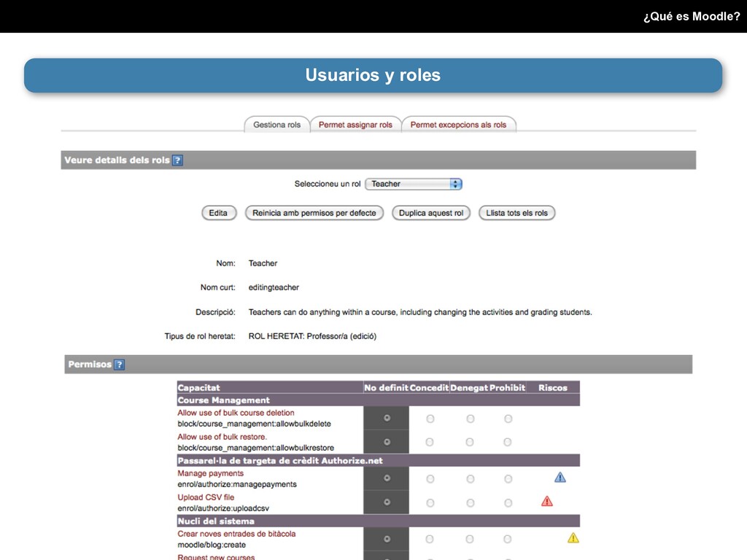Select No definit for Crear noves entrades
This screenshot has height=560, width=747.
(x=387, y=539)
